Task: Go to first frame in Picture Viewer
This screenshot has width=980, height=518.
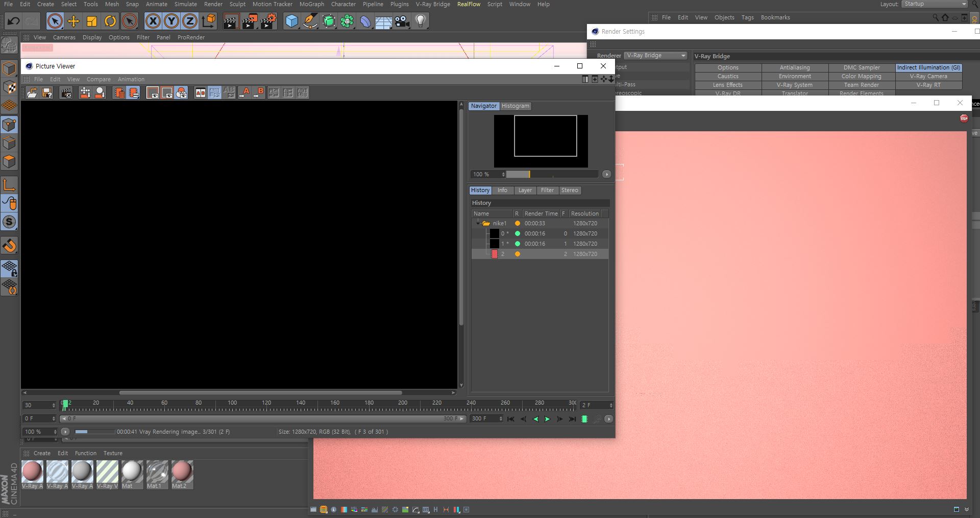Action: pos(510,419)
